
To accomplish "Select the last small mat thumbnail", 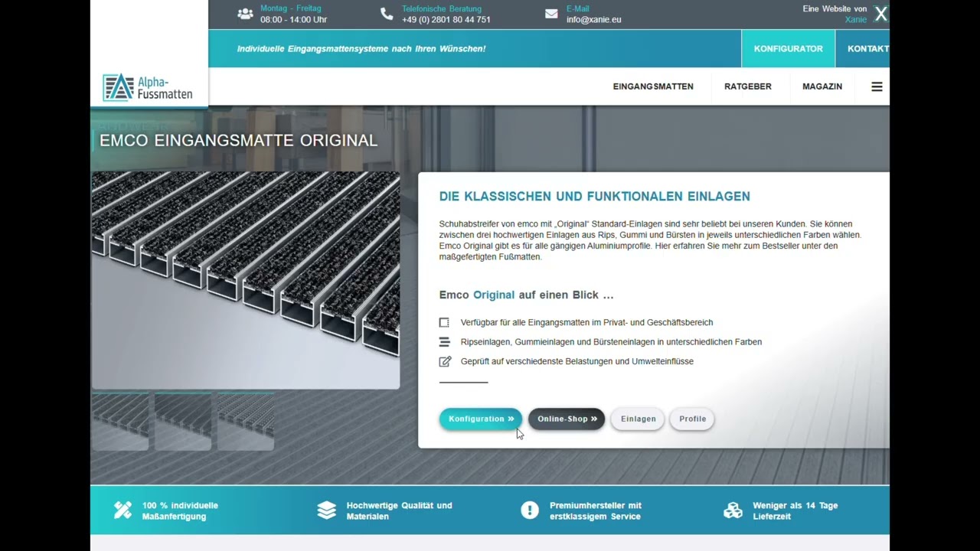I will click(x=246, y=422).
